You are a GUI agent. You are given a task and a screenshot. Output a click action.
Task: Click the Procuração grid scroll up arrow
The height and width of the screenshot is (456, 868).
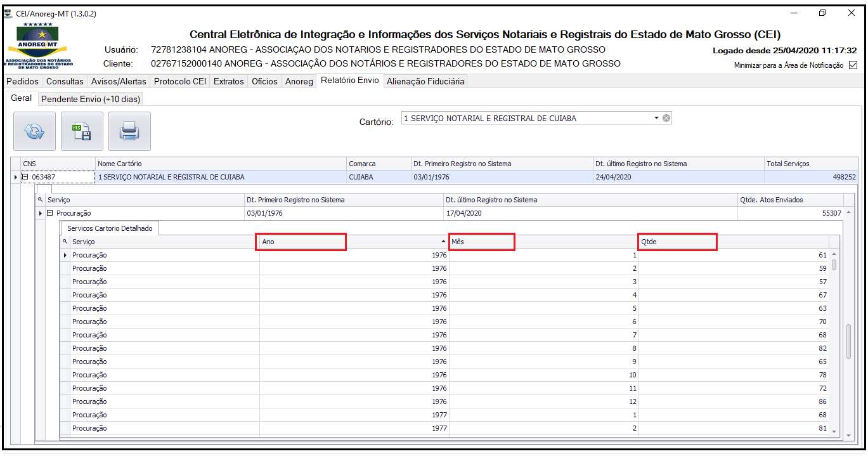pos(848,212)
